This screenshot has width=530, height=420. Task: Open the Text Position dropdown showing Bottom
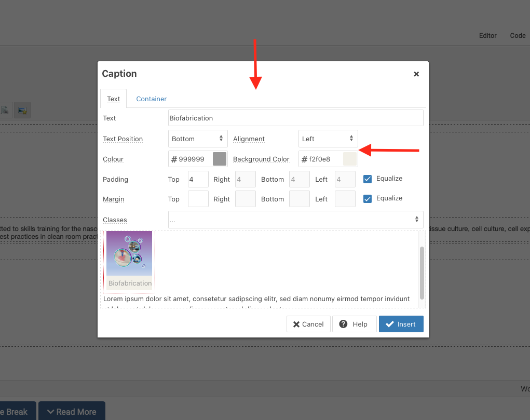tap(198, 139)
